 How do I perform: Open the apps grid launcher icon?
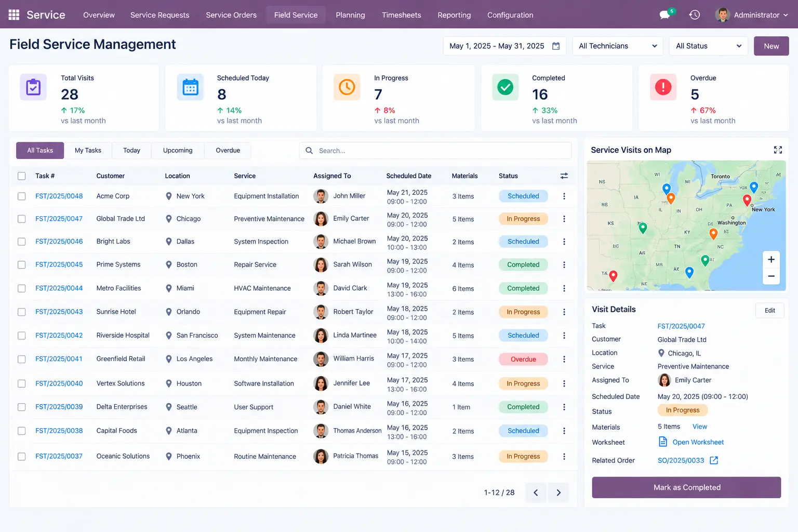pos(14,15)
